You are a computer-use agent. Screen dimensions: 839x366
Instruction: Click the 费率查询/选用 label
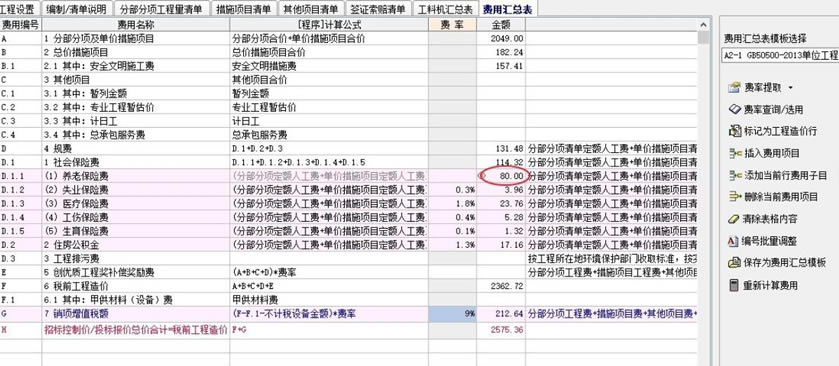773,110
